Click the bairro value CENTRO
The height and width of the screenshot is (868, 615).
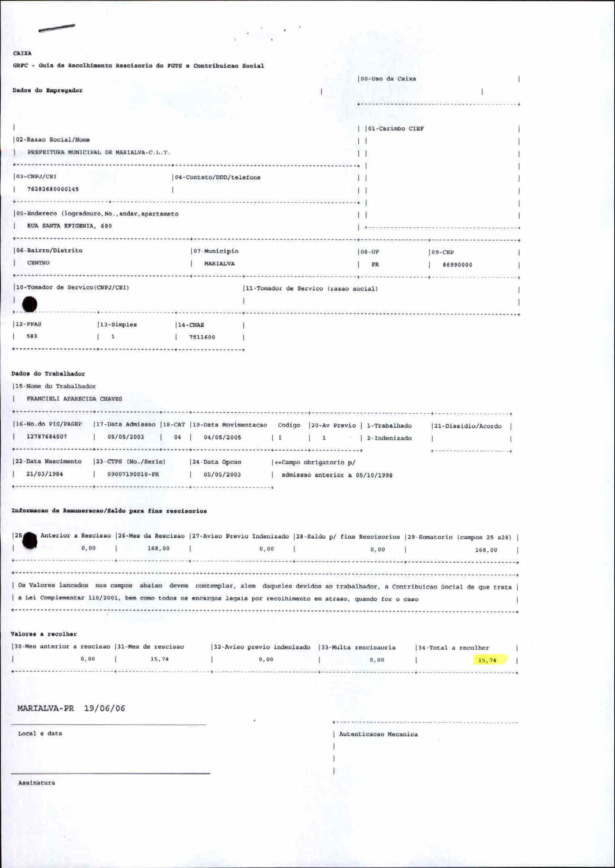38,263
